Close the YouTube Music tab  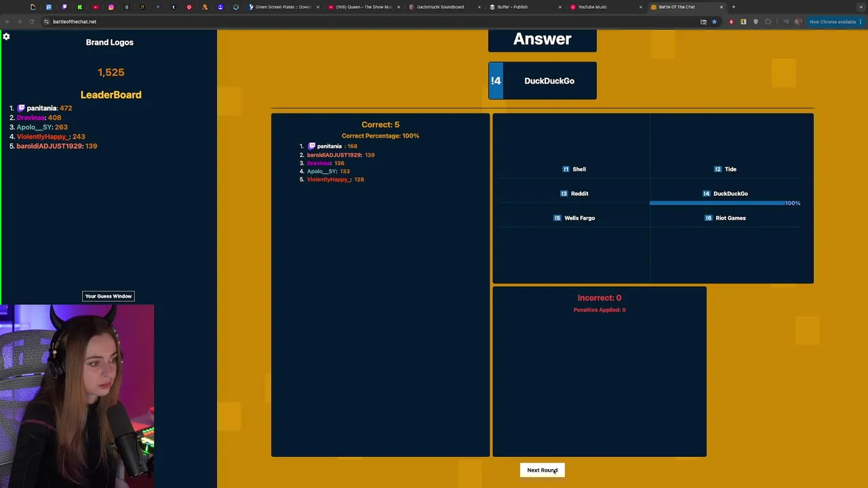(641, 7)
